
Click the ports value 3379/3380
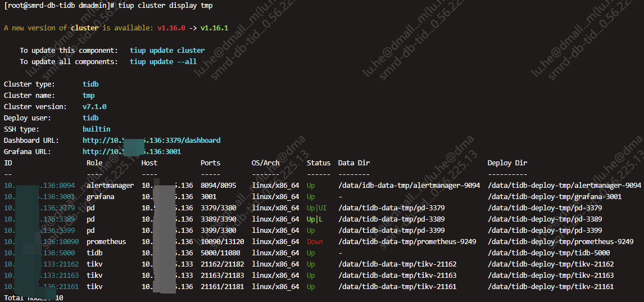click(x=219, y=208)
